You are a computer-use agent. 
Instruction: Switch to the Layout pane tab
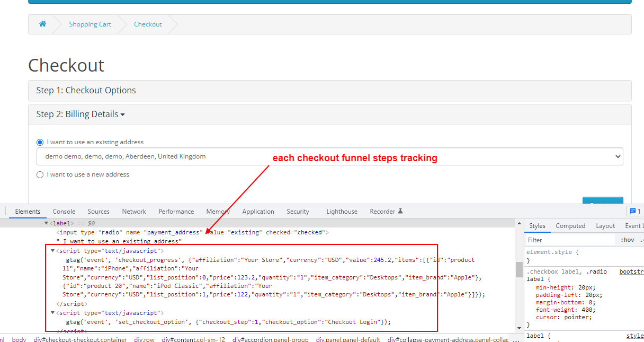coord(605,226)
